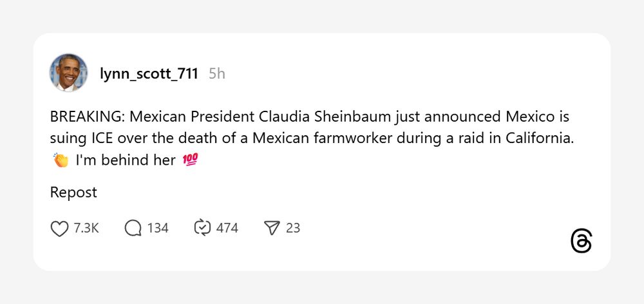The image size is (644, 304).
Task: Click the Threads logo in the card corner
Action: pyautogui.click(x=581, y=242)
